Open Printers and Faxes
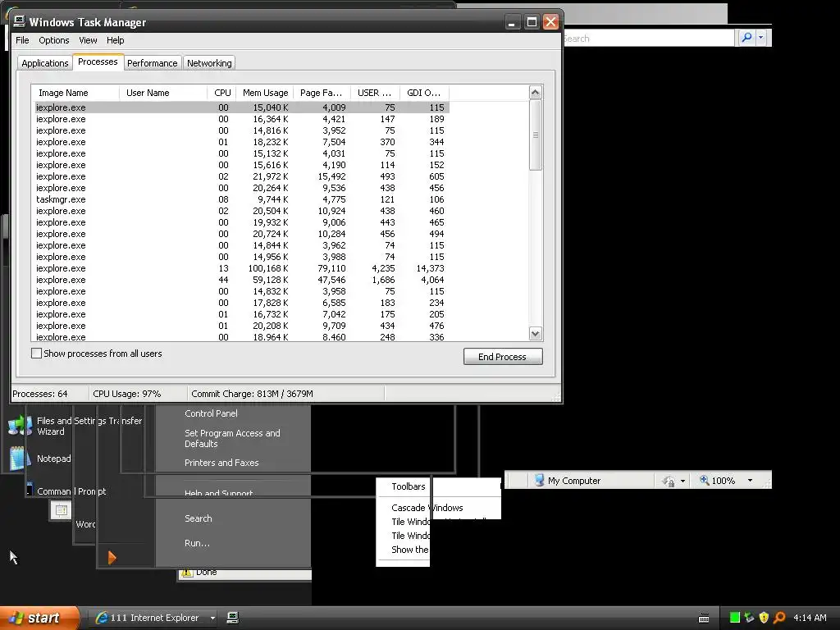840x630 pixels. tap(221, 463)
